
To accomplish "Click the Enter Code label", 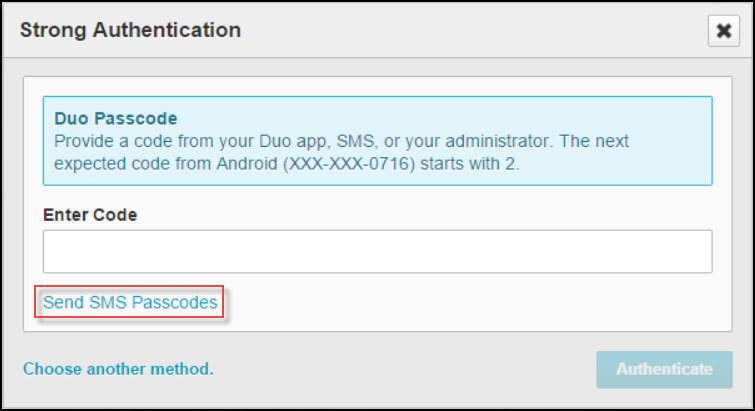I will click(90, 215).
